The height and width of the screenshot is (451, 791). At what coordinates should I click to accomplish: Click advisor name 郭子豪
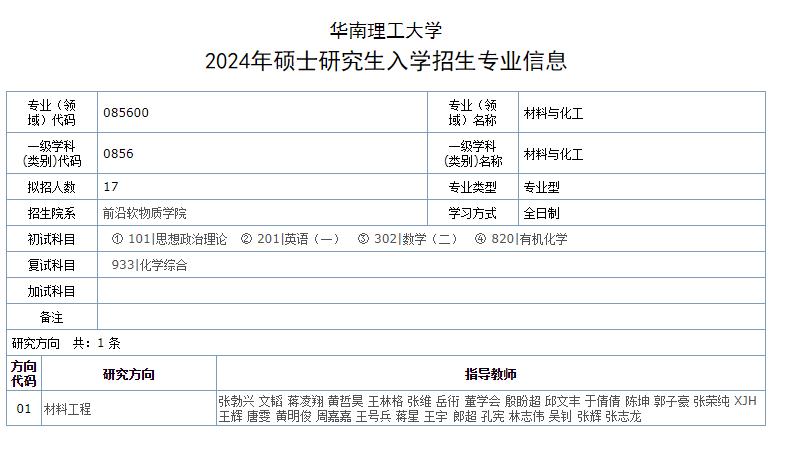coord(671,401)
